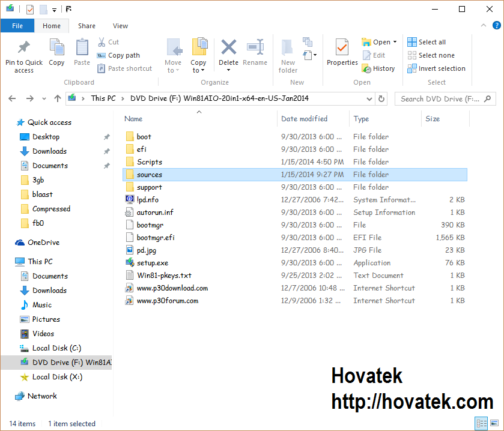Sort by Name column header
Image resolution: width=504 pixels, height=431 pixels.
(199, 118)
